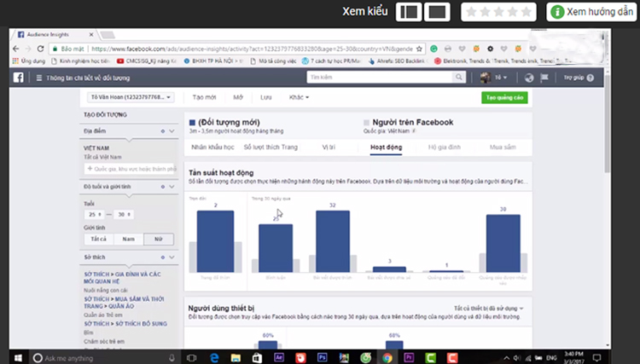Screen dimensions: 640x364
Task: Open the Khác dropdown menu
Action: pos(300,97)
